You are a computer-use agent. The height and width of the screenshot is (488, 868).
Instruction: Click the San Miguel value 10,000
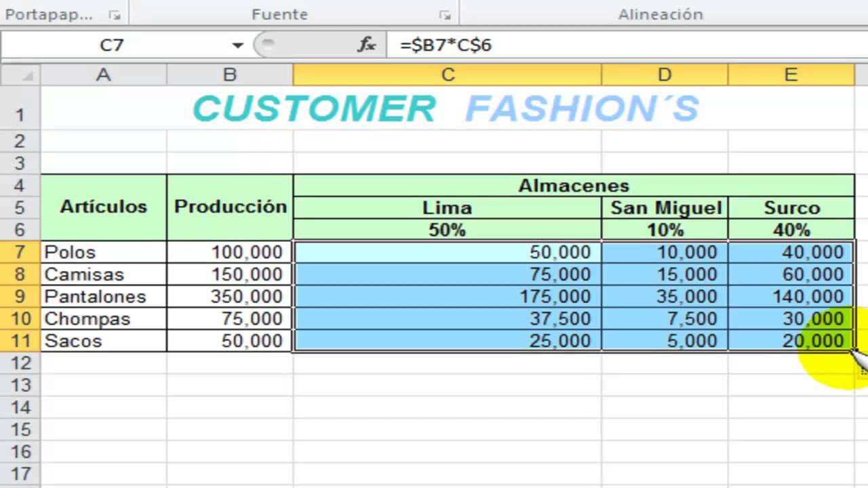point(665,252)
